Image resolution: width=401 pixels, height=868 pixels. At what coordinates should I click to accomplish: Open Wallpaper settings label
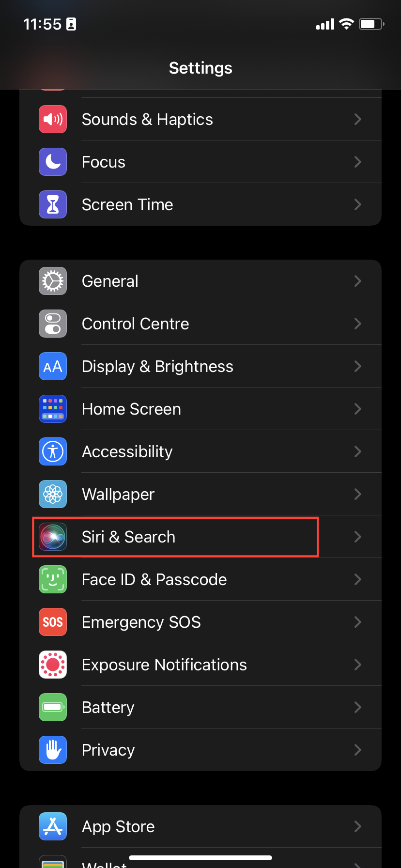pos(118,494)
